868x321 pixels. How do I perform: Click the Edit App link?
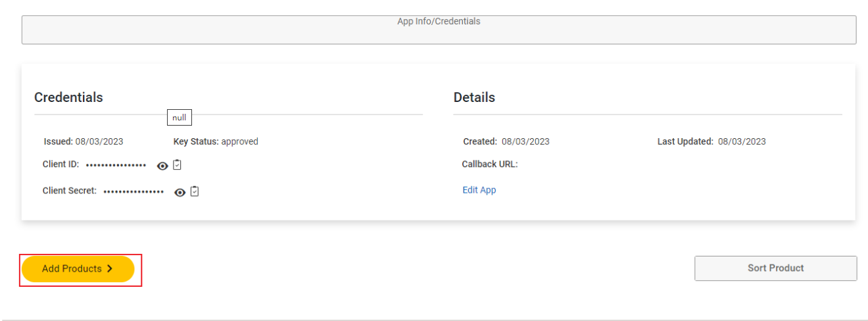(479, 190)
